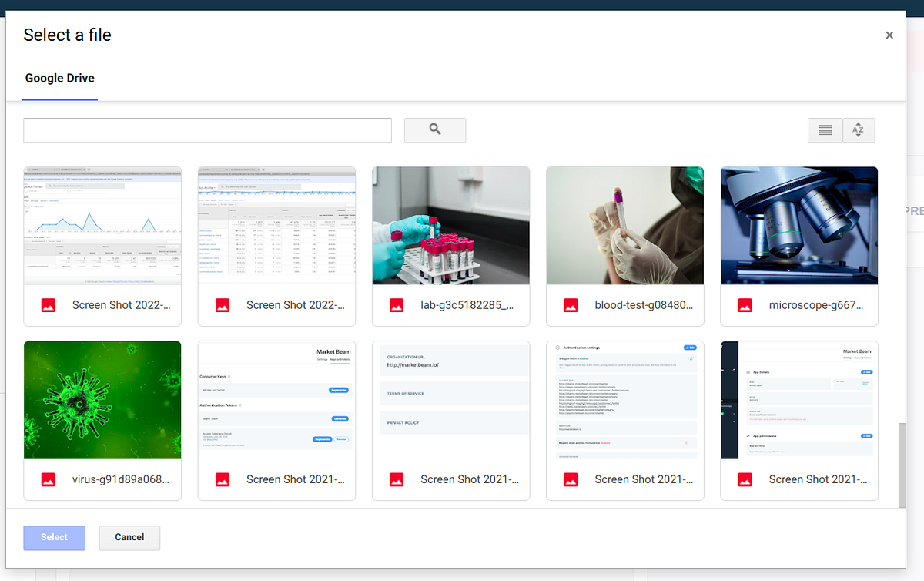
Task: Select the blood test vial photo thumbnail
Action: pos(624,225)
